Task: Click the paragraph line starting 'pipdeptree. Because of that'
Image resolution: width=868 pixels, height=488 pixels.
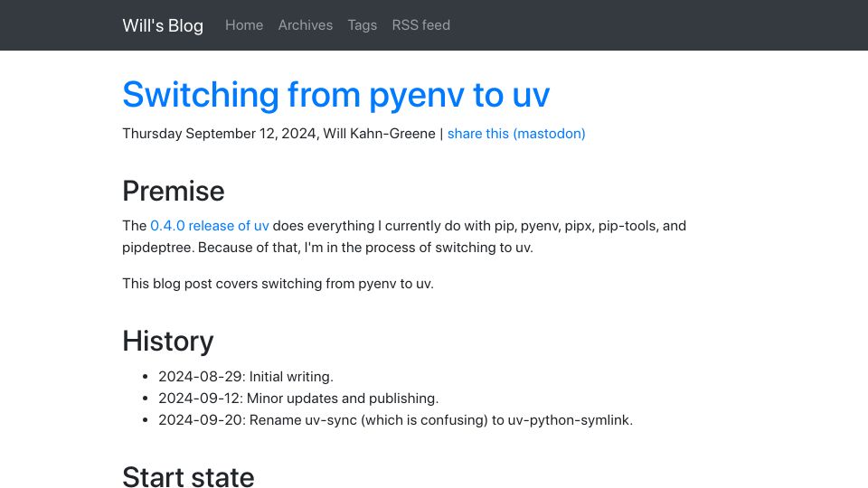Action: click(327, 248)
